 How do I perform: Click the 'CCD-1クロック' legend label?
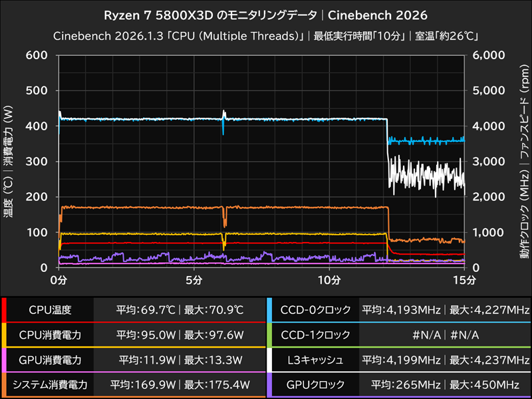point(315,335)
